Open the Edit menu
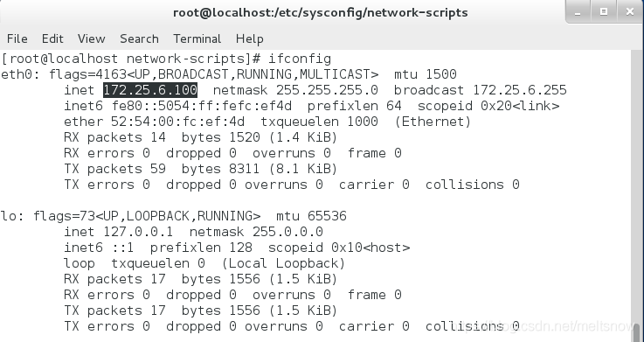 tap(52, 38)
